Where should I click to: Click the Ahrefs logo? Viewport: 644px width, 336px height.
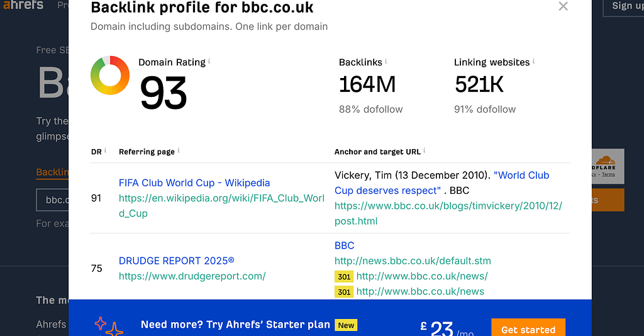24,5
